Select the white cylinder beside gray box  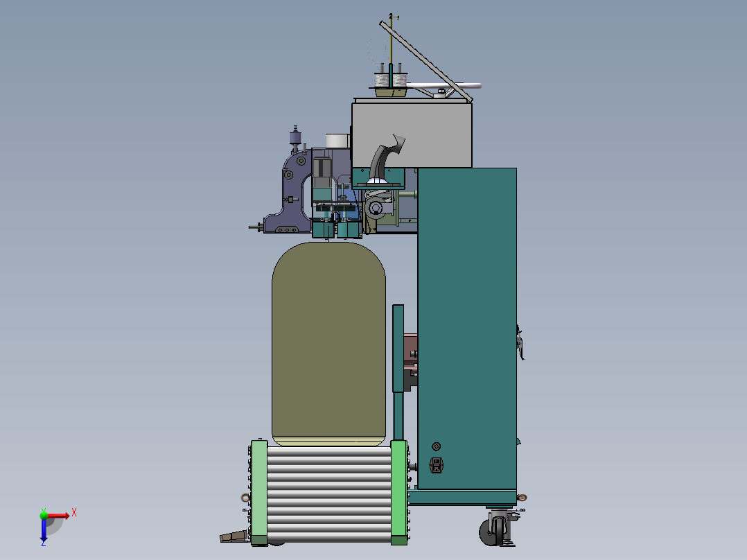click(x=337, y=141)
